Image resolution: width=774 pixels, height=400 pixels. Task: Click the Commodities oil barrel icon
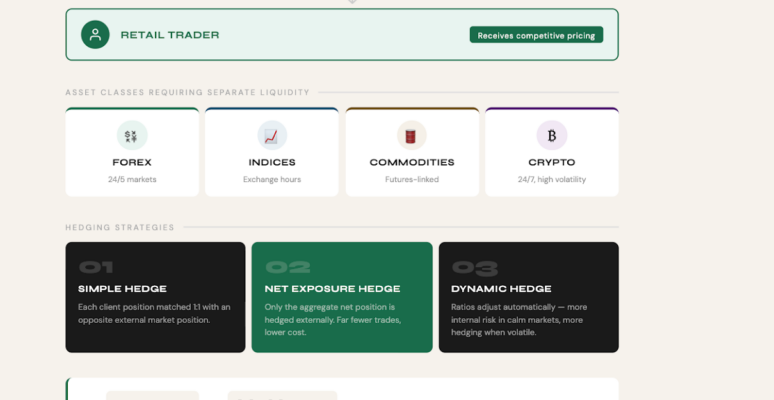pos(411,135)
